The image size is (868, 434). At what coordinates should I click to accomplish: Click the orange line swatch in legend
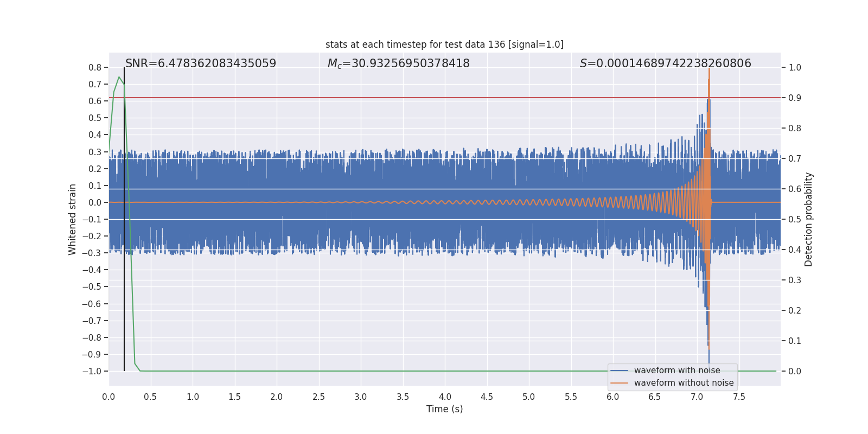point(619,383)
